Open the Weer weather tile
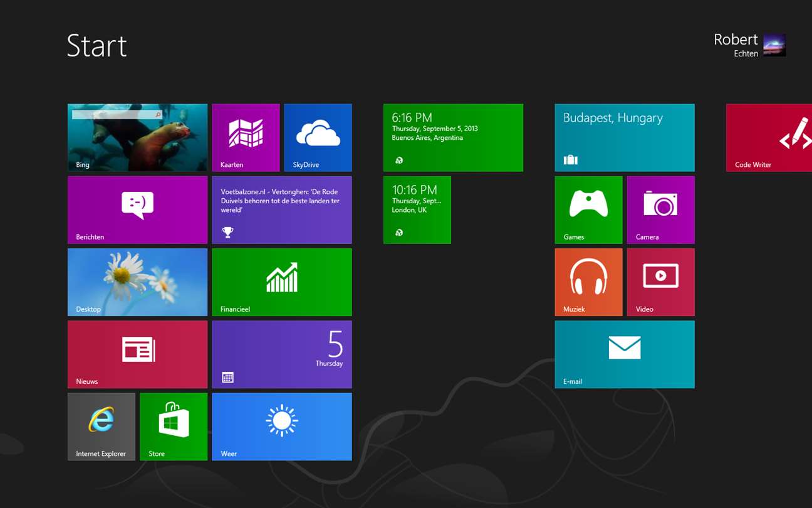 [x=282, y=426]
